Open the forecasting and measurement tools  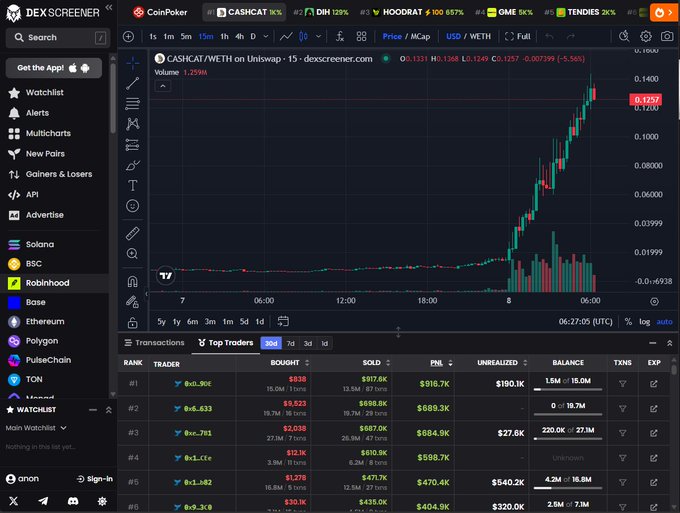(x=133, y=144)
